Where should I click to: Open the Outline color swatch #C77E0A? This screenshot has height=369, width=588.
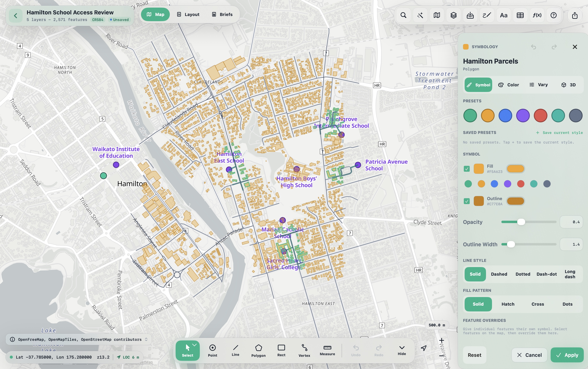[x=479, y=201]
